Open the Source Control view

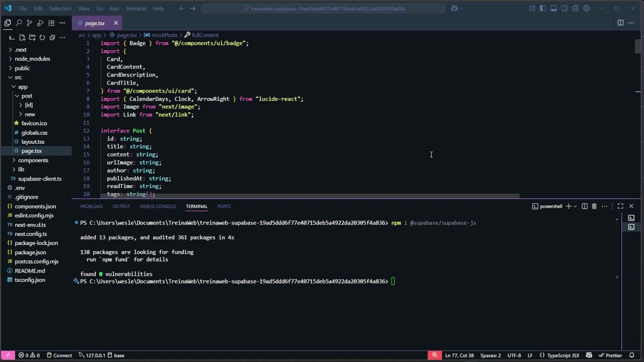tap(29, 23)
